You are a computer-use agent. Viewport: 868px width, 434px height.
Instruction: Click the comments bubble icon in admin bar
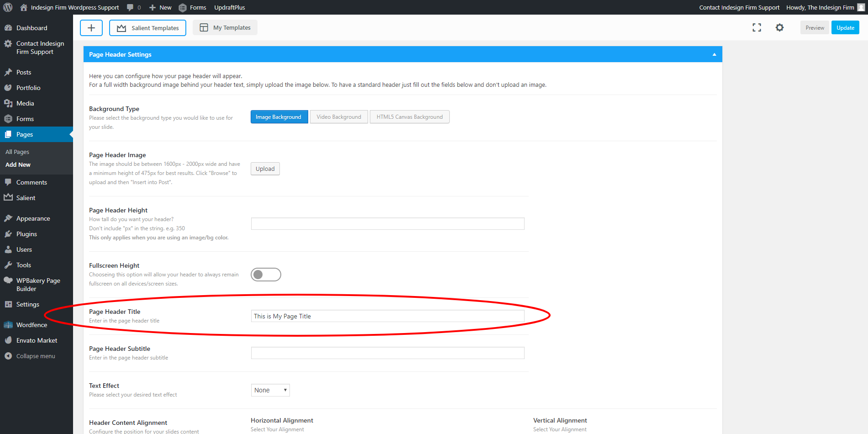(131, 7)
